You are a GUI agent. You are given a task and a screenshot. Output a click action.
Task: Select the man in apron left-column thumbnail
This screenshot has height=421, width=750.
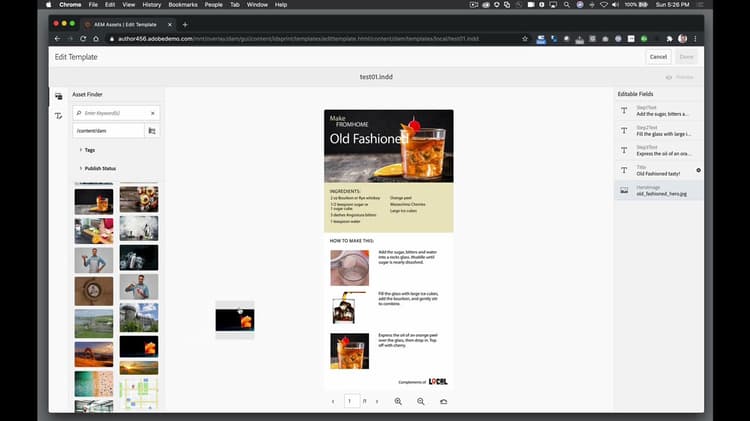coord(94,260)
